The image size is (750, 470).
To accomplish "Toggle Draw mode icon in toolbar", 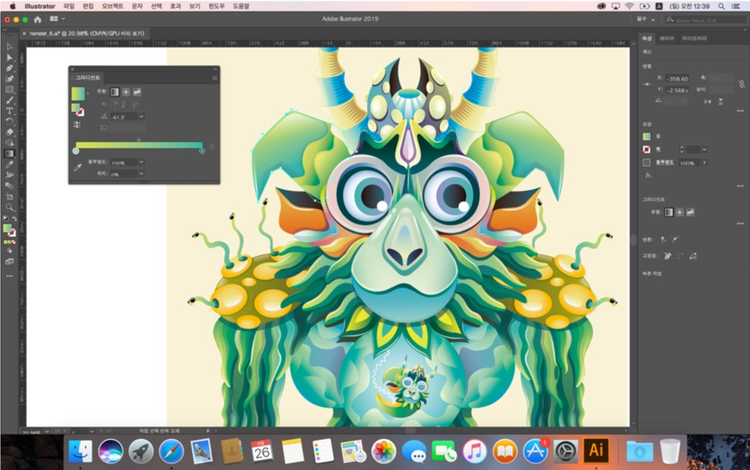I will (x=10, y=250).
